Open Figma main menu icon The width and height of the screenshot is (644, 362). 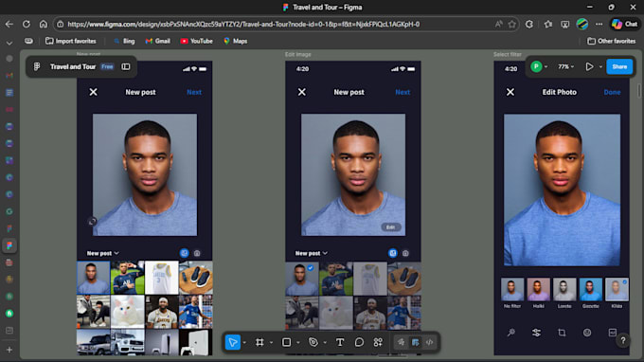(x=37, y=66)
